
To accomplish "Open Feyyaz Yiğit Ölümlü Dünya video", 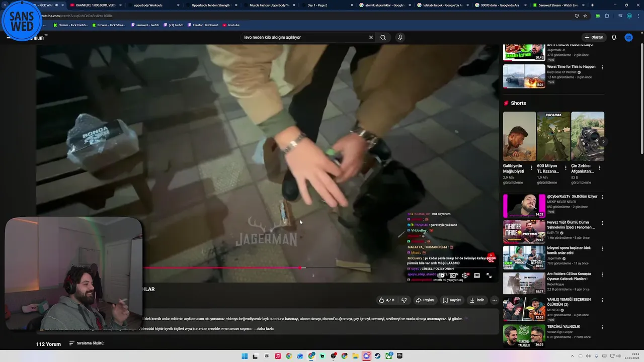I will coord(524,232).
